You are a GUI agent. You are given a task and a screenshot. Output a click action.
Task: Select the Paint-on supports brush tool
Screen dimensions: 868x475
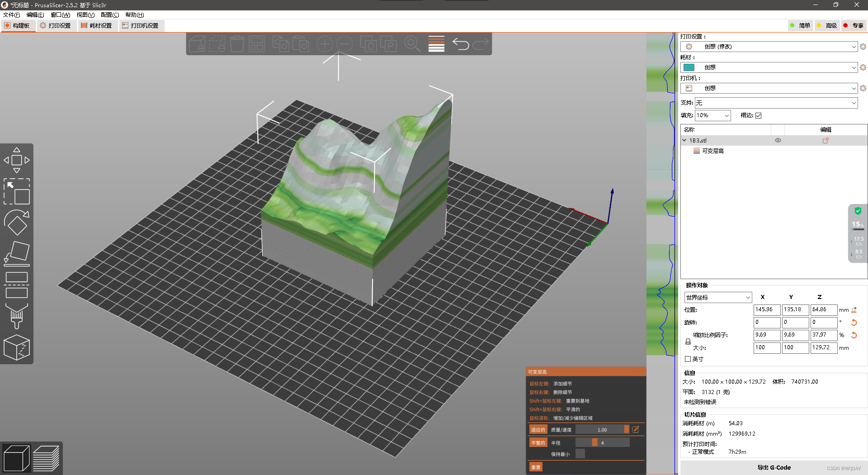[x=17, y=316]
